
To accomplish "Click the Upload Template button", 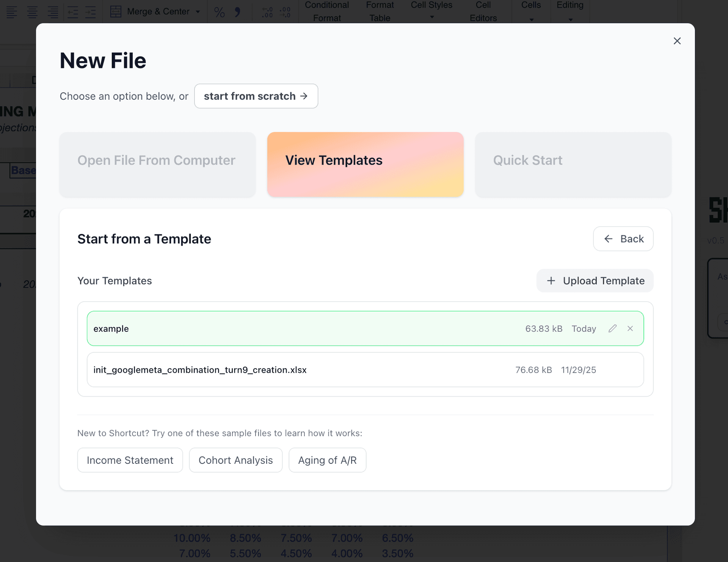I will (595, 281).
